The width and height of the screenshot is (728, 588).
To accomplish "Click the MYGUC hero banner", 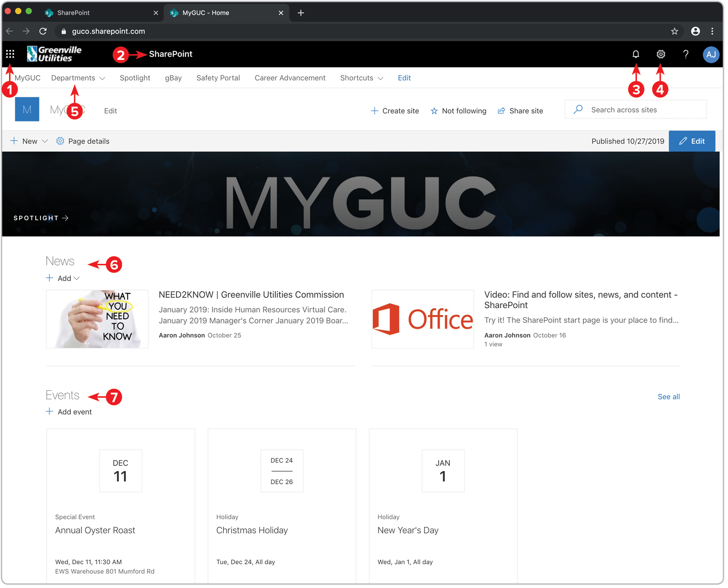I will (361, 194).
